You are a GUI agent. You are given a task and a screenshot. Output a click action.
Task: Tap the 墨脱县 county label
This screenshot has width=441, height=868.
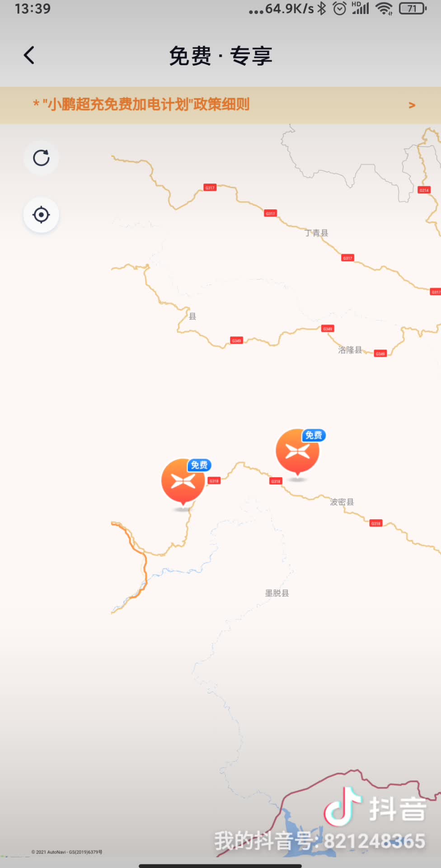277,593
